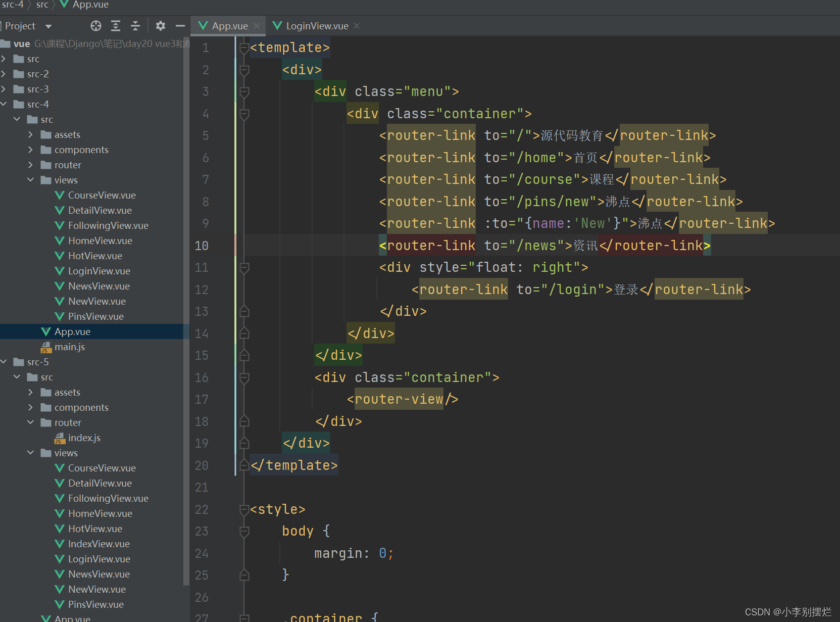Collapse the src-5 folder

pyautogui.click(x=4, y=362)
